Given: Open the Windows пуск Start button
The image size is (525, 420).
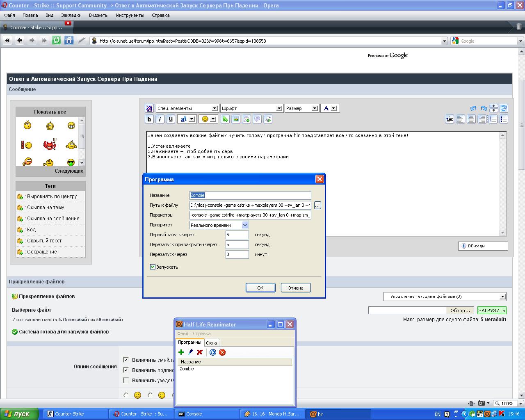Looking at the screenshot, I should pos(19,414).
